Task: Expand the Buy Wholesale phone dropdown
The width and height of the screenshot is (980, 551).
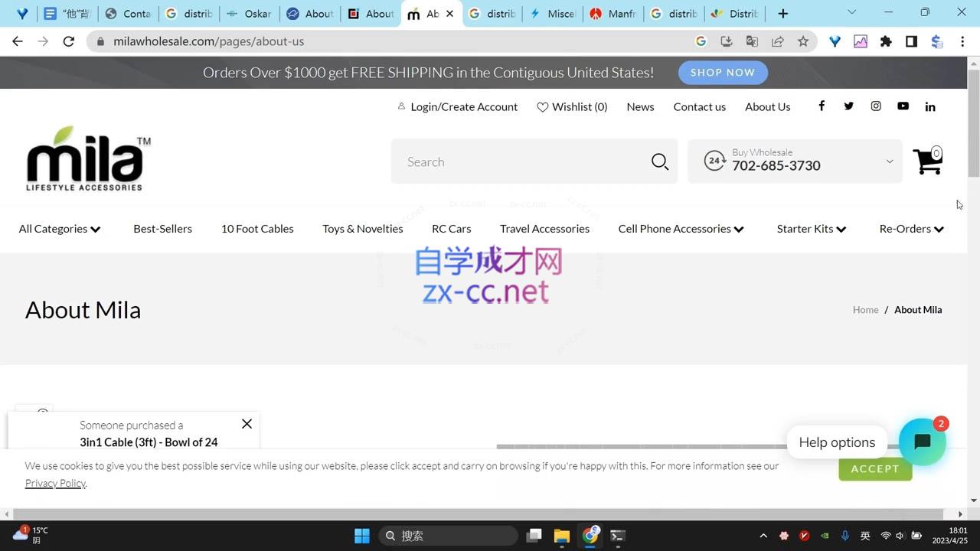Action: (x=889, y=161)
